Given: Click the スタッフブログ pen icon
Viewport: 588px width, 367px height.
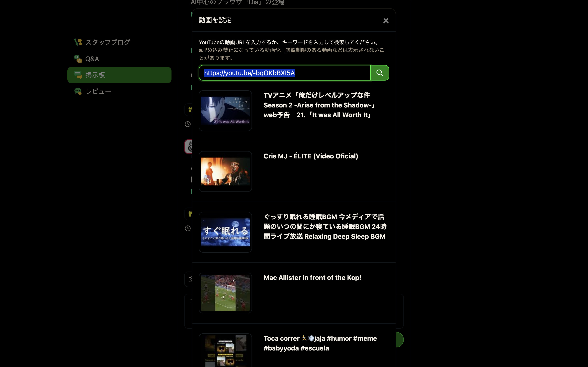Looking at the screenshot, I should (x=78, y=42).
